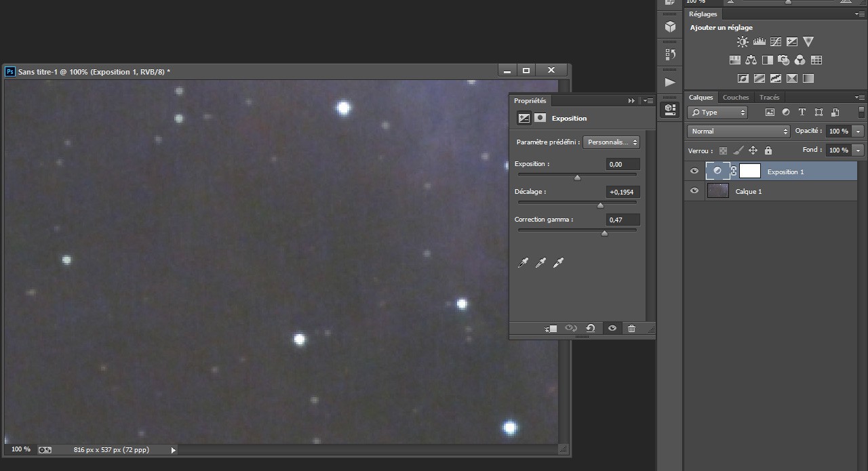The image size is (868, 471).
Task: Open the Paramètre prédéfini dropdown
Action: pyautogui.click(x=611, y=142)
